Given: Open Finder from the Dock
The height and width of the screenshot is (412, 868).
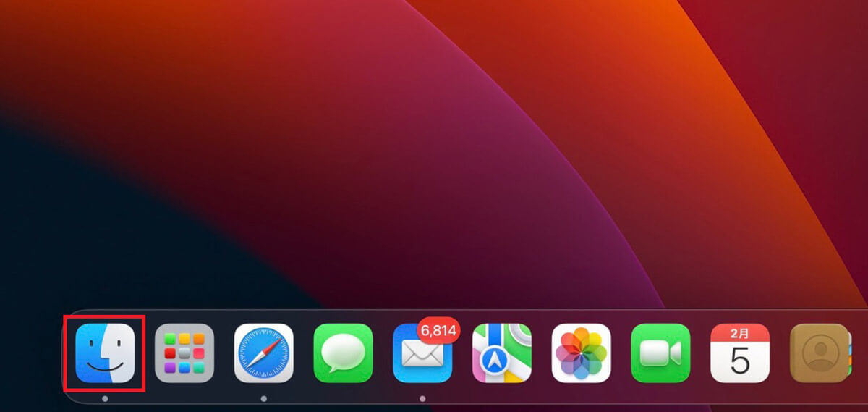Looking at the screenshot, I should click(x=105, y=353).
